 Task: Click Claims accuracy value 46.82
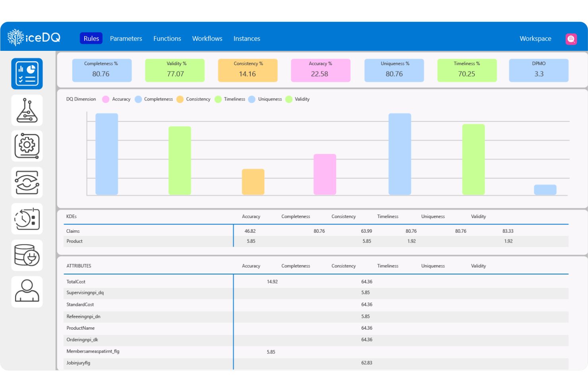[x=250, y=231]
